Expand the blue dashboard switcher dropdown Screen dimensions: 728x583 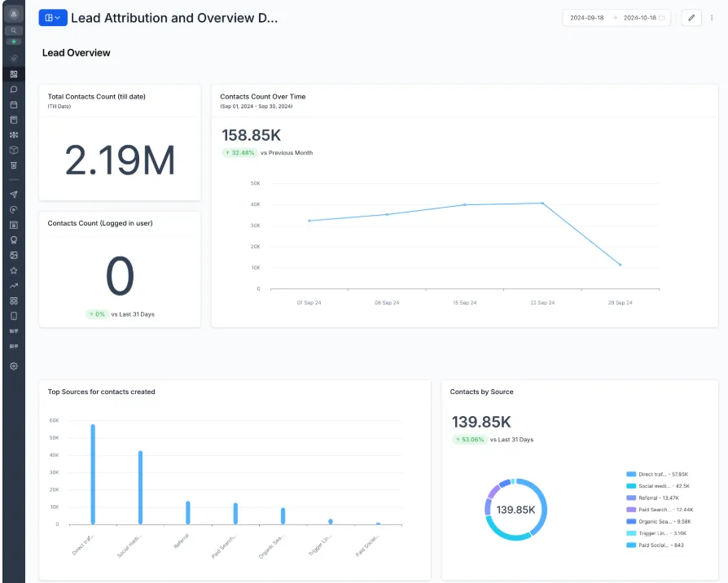(x=52, y=18)
